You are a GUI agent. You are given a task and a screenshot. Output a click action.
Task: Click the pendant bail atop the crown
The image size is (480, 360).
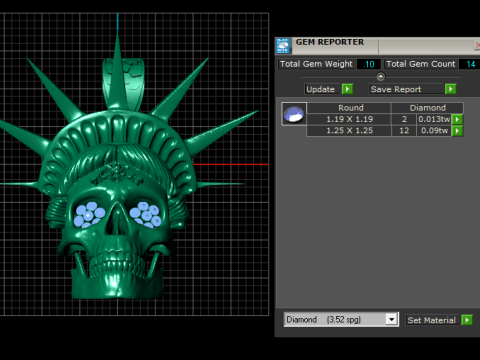(x=123, y=84)
